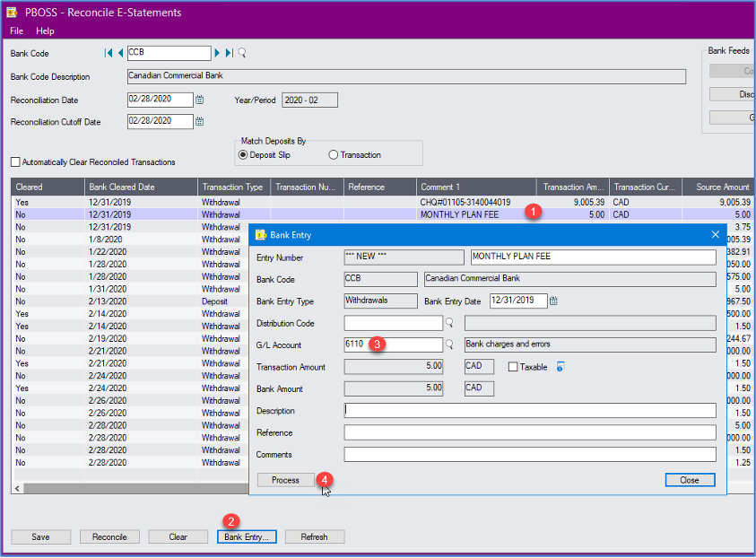
Task: Click the Reference field in Bank Entry
Action: click(x=530, y=432)
